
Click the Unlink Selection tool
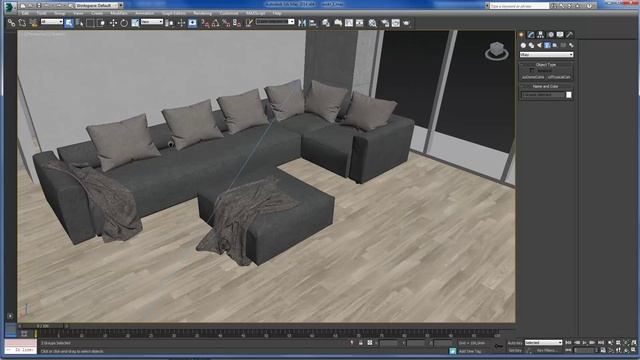point(22,23)
